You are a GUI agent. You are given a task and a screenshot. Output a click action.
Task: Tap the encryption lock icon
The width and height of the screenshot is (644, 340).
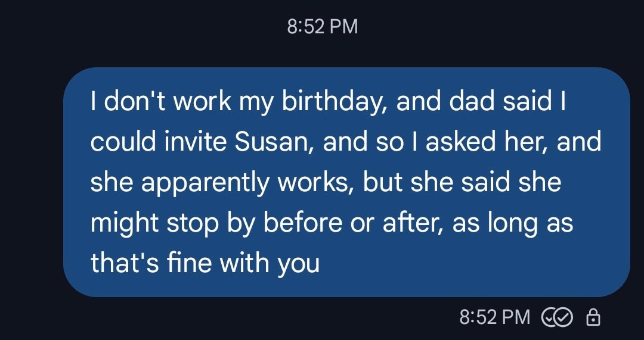pyautogui.click(x=593, y=317)
